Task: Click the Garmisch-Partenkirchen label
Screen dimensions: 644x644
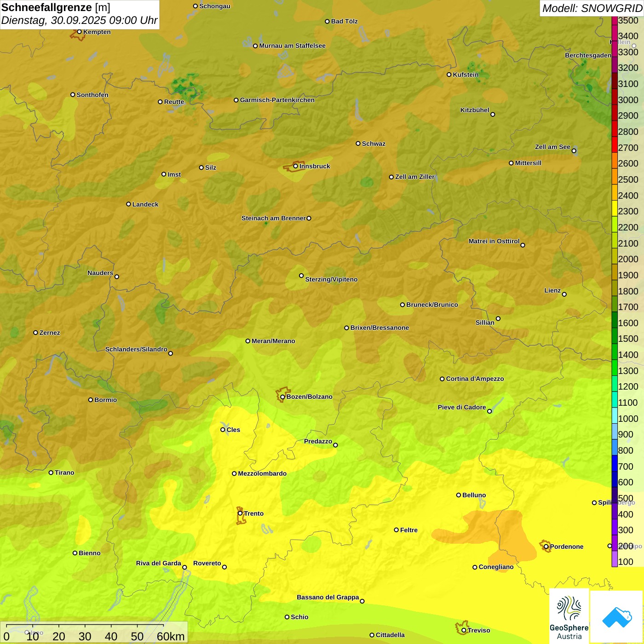Action: pos(277,100)
